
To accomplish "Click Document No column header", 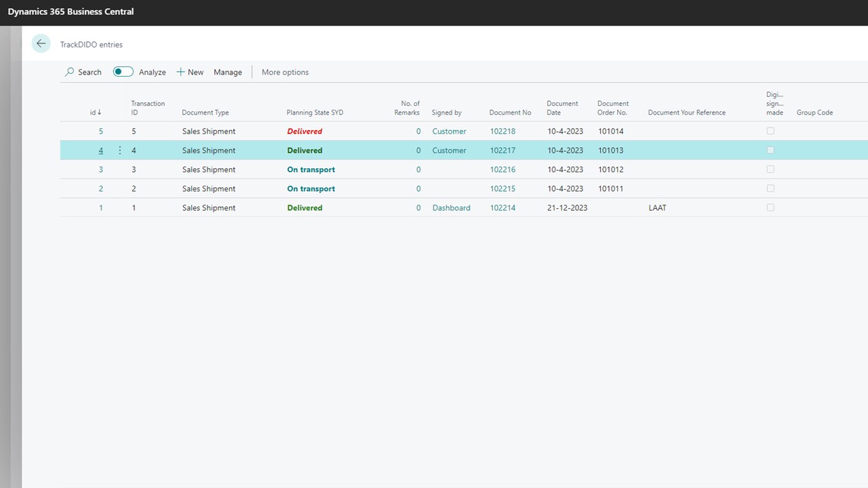I will pyautogui.click(x=510, y=113).
